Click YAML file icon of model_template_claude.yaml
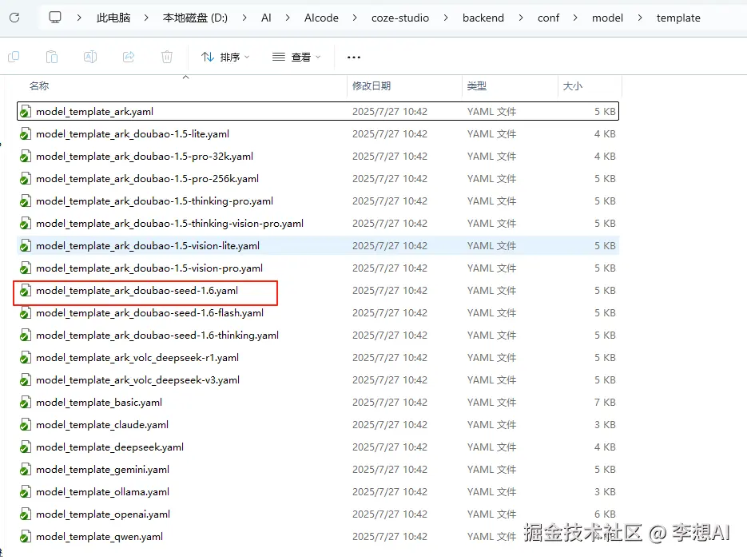The width and height of the screenshot is (747, 560). tap(26, 425)
